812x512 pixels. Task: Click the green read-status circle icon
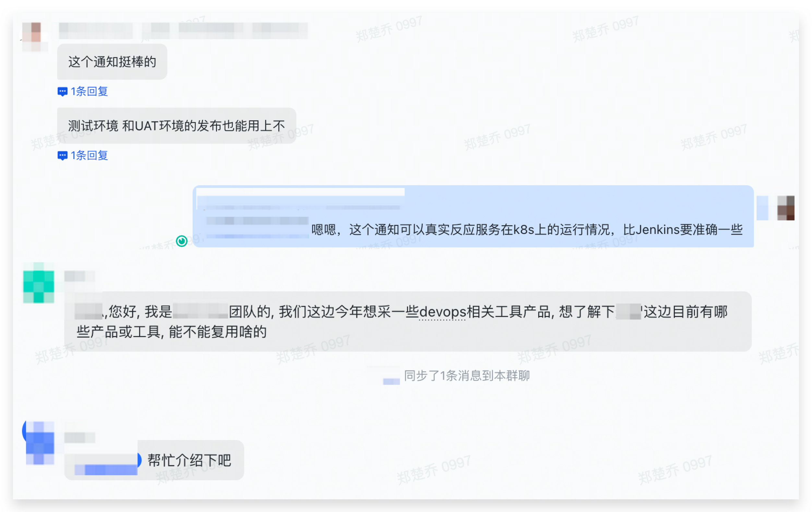(x=182, y=241)
